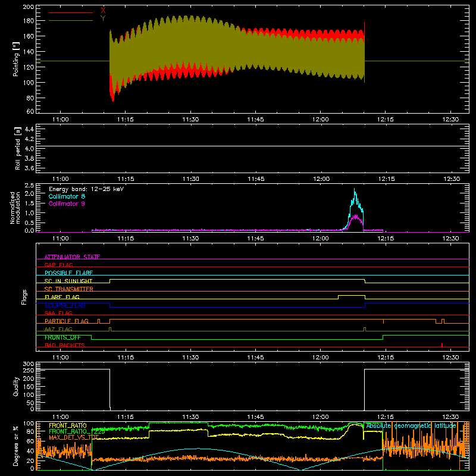Image resolution: width=476 pixels, height=476 pixels.
Task: Click 12:30 under the Quality plot
Action: (450, 417)
